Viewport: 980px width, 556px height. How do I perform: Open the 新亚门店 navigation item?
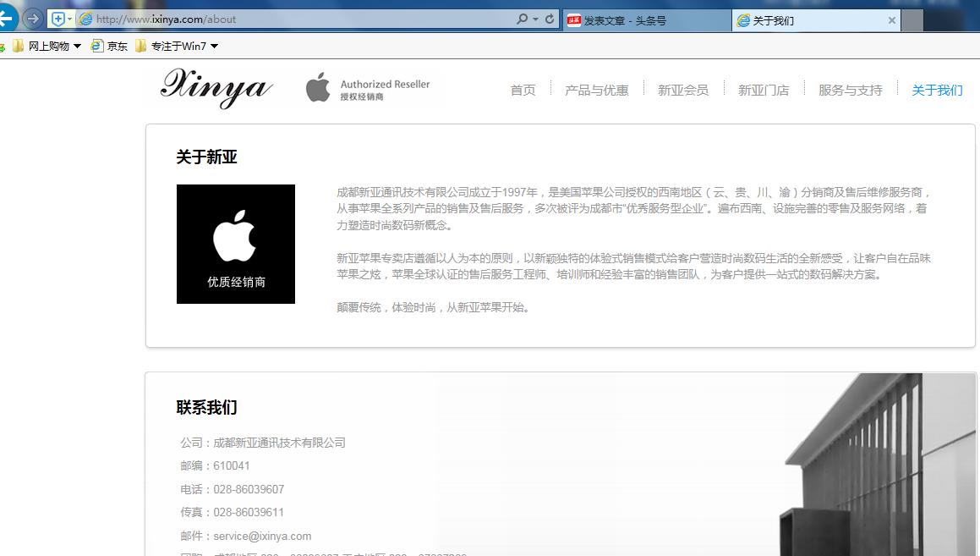(x=764, y=89)
